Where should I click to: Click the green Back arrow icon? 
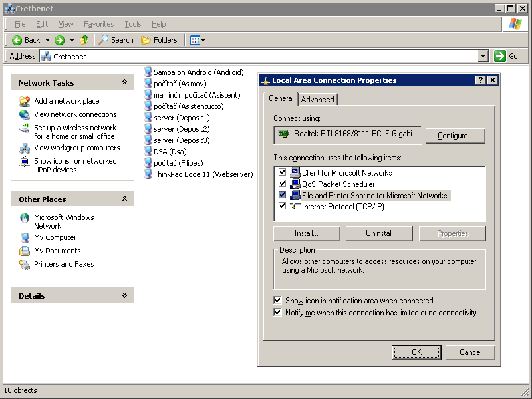[x=17, y=40]
